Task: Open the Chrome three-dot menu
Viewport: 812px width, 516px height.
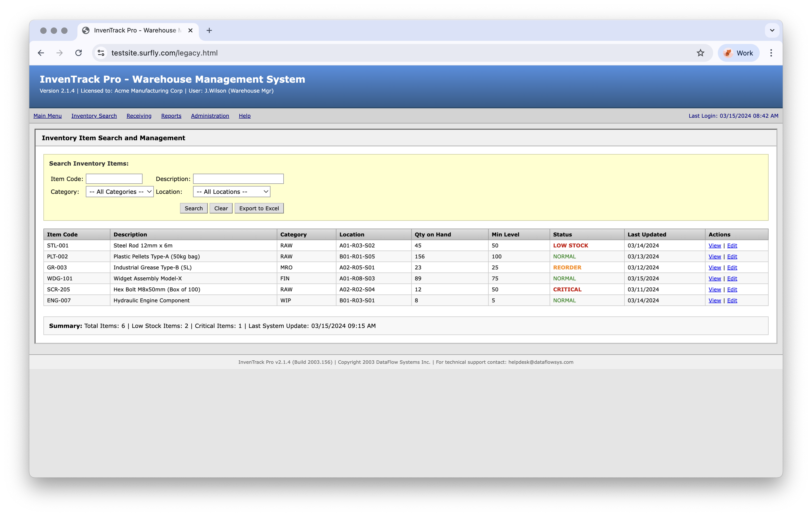Action: click(x=771, y=53)
